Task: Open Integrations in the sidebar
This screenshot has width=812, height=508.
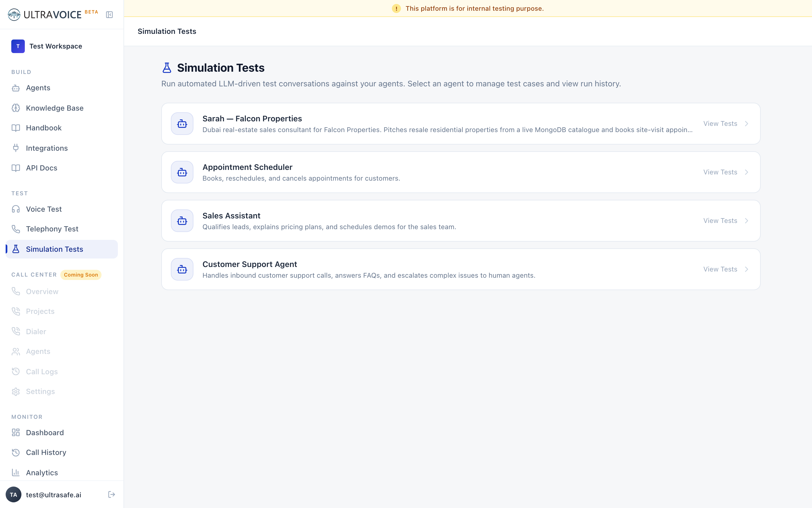Action: 62,148
